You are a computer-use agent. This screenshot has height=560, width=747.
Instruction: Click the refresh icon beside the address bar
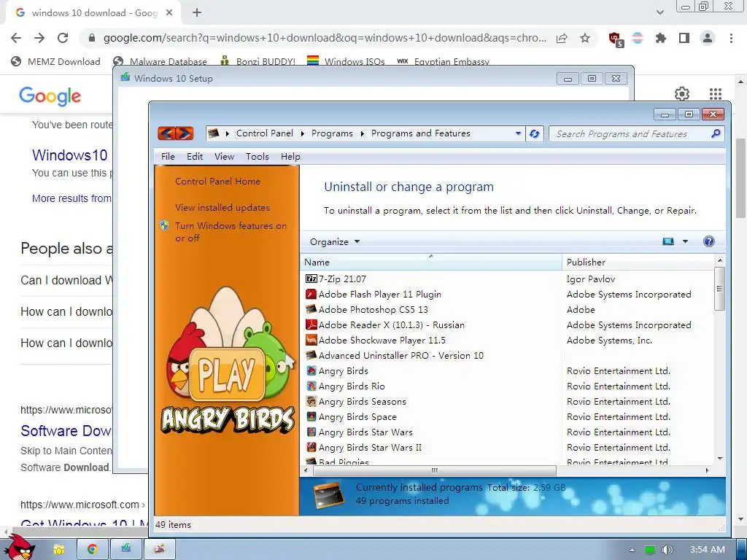click(x=535, y=134)
